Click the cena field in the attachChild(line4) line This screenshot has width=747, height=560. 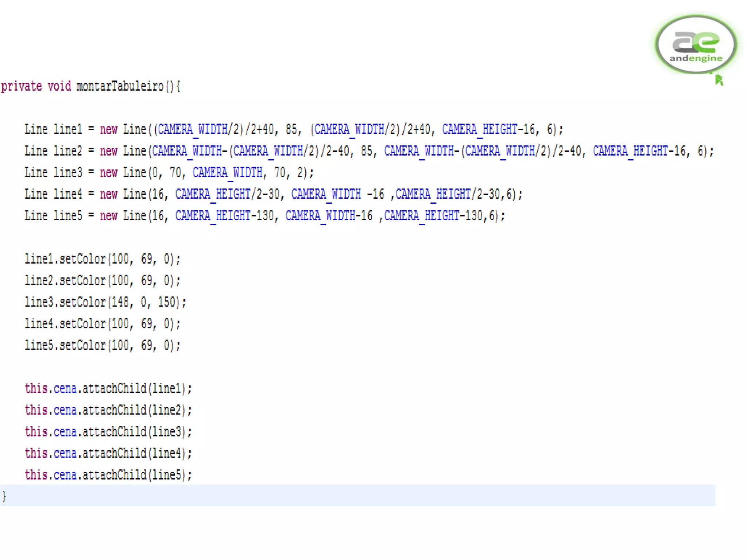[x=65, y=453]
